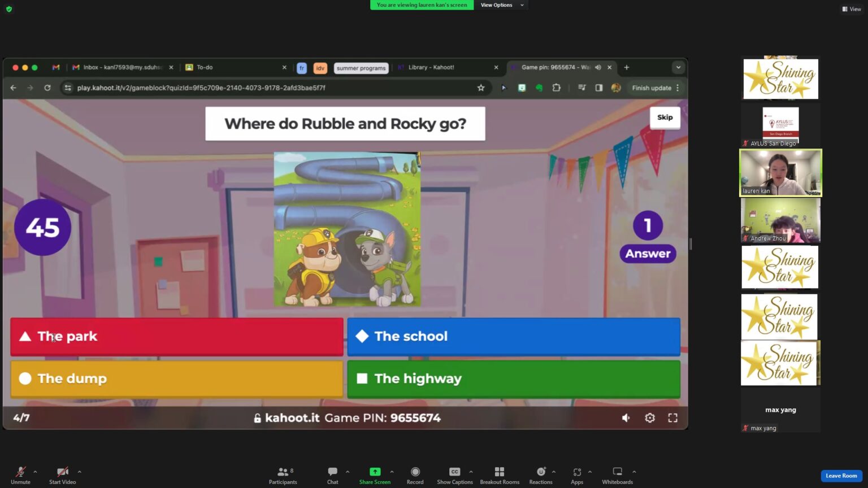Screen dimensions: 868x488
Task: Mute the Kahoot game sound
Action: pyautogui.click(x=626, y=418)
